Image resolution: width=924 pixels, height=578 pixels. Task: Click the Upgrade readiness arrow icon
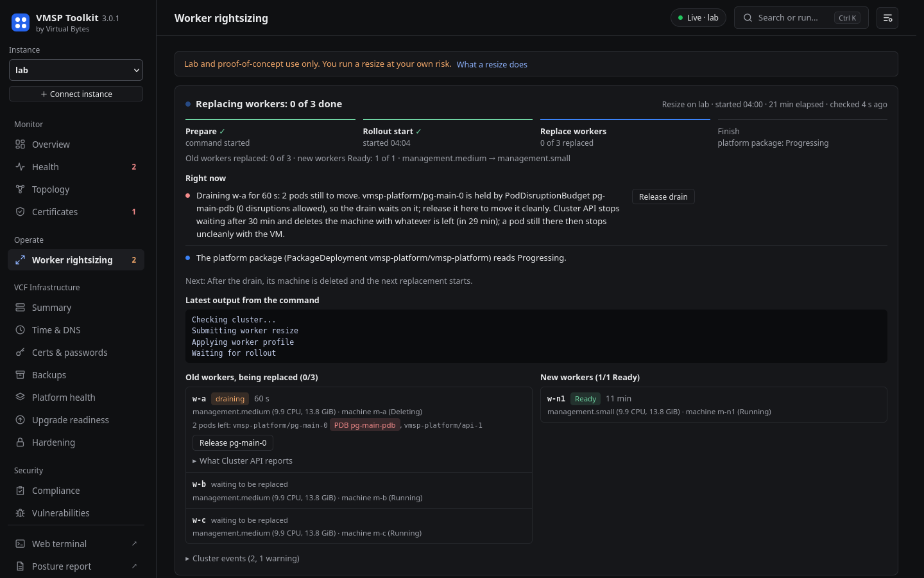click(21, 420)
